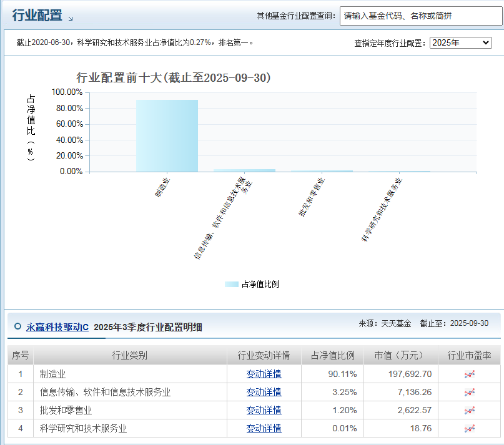Click industry PE chart icon in 信息传输 row
Screen dimensions: 504x445
pos(469,393)
